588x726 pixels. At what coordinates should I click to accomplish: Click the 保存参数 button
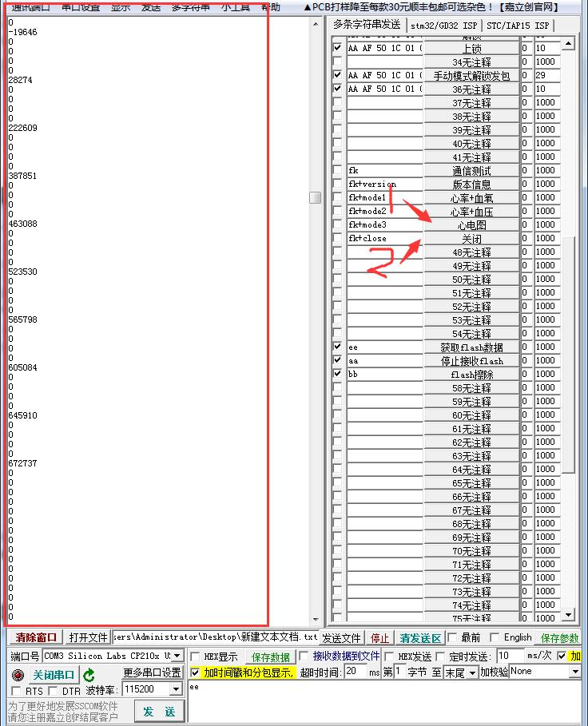point(559,638)
